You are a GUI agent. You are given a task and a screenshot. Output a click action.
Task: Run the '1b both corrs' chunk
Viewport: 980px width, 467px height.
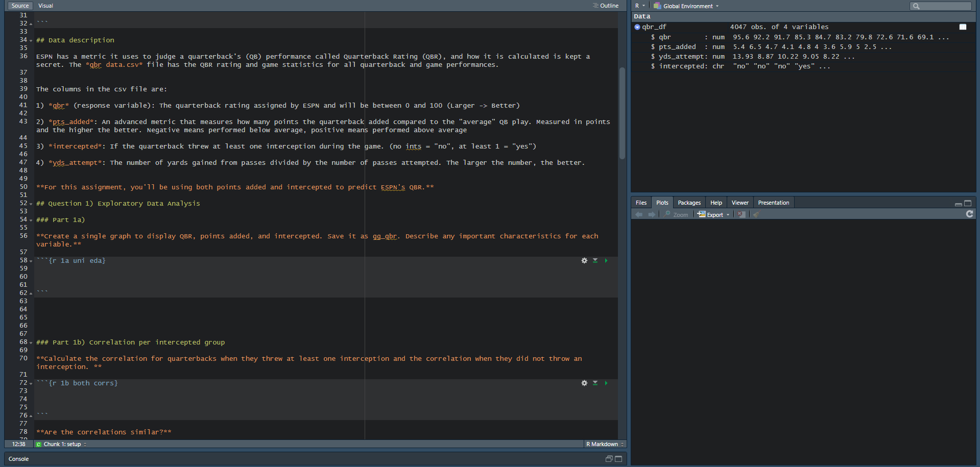tap(606, 383)
